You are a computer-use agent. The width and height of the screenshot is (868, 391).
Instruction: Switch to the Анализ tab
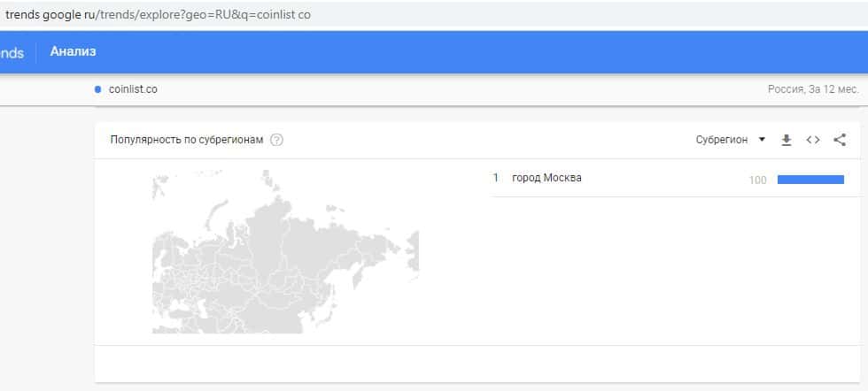(73, 52)
